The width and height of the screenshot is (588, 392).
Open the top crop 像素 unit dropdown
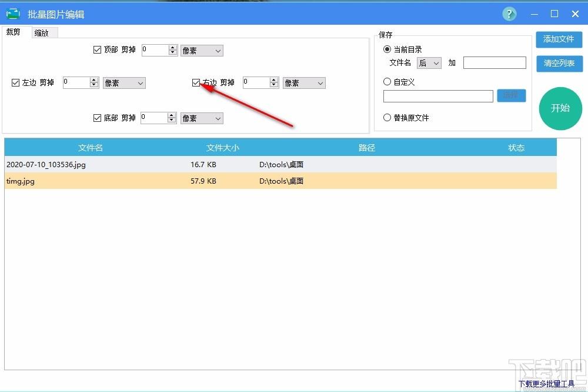coord(202,51)
